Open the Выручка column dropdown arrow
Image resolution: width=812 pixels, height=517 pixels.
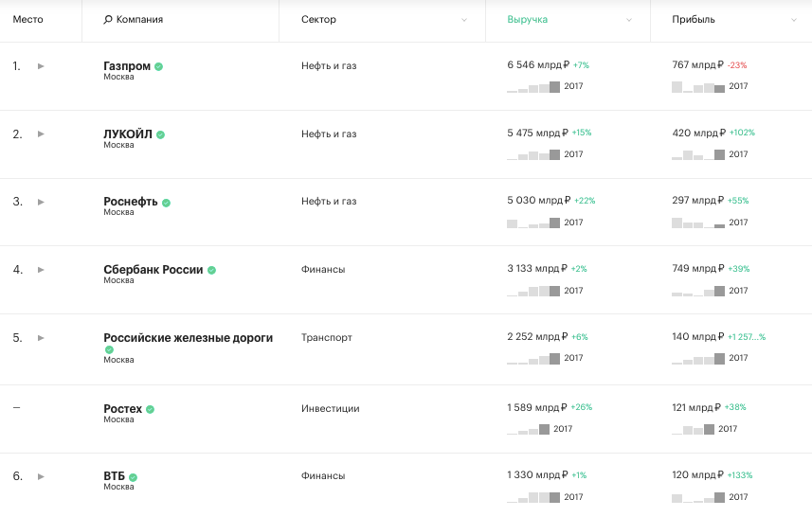629,20
